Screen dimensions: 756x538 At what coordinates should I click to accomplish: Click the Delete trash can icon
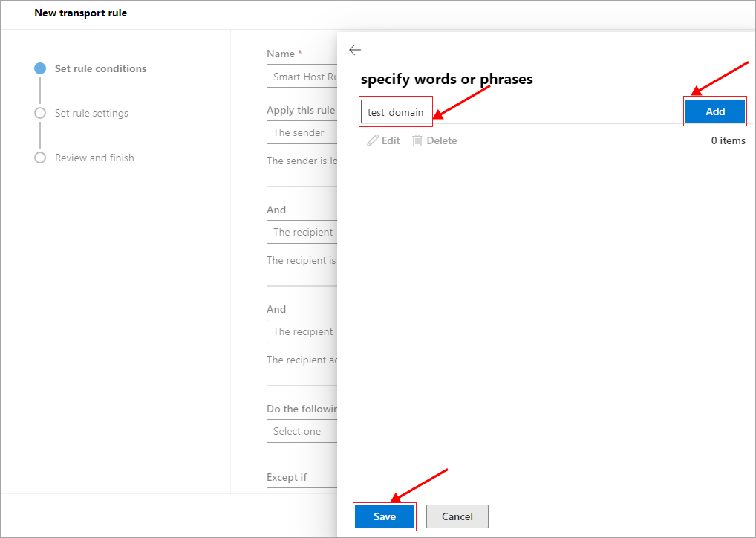click(x=417, y=140)
